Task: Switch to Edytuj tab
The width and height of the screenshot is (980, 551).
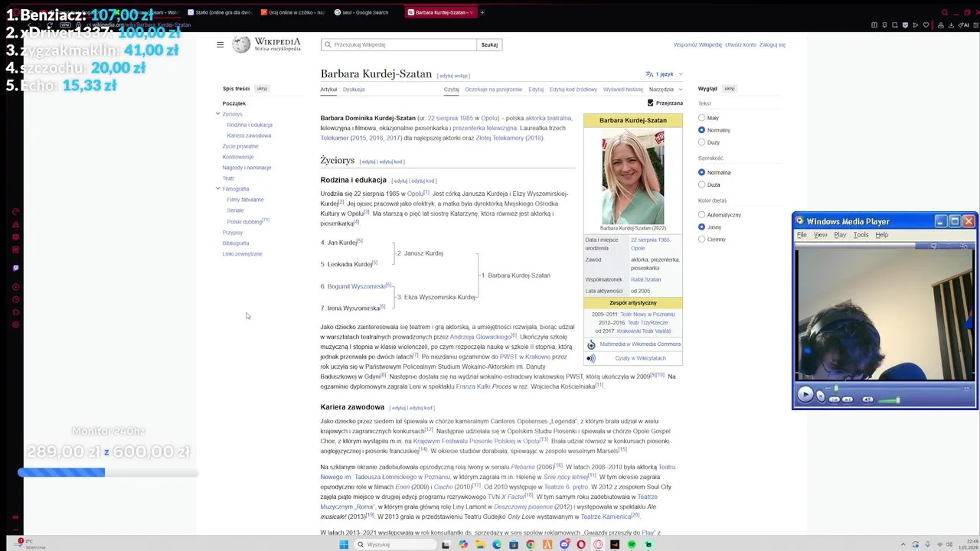Action: (x=536, y=90)
